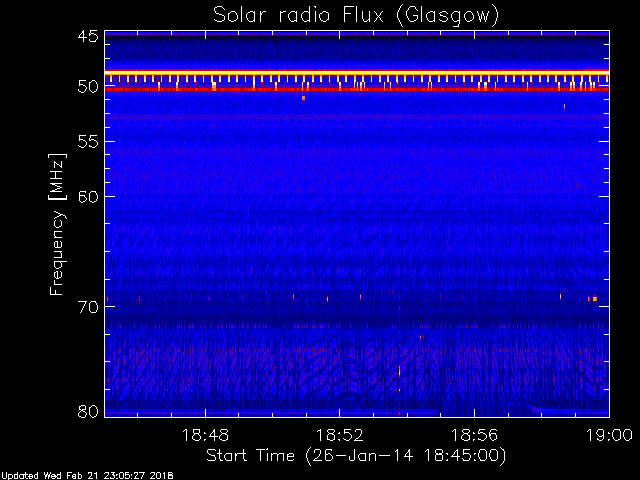Click the orange burst spot near 51 MHz
Viewport: 640px width, 480px height.
(x=303, y=98)
